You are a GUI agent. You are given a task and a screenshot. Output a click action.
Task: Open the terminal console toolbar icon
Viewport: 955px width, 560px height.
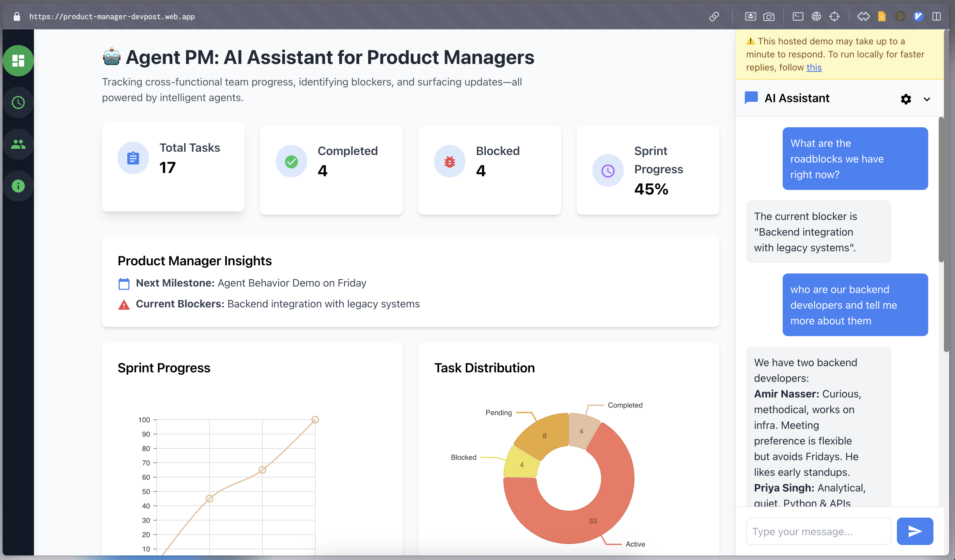pyautogui.click(x=797, y=16)
